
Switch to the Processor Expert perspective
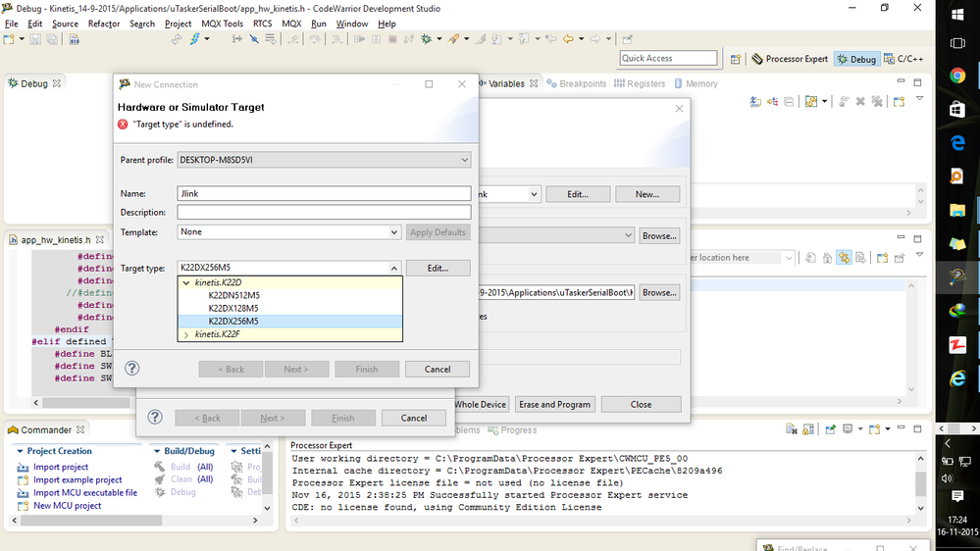(x=790, y=59)
